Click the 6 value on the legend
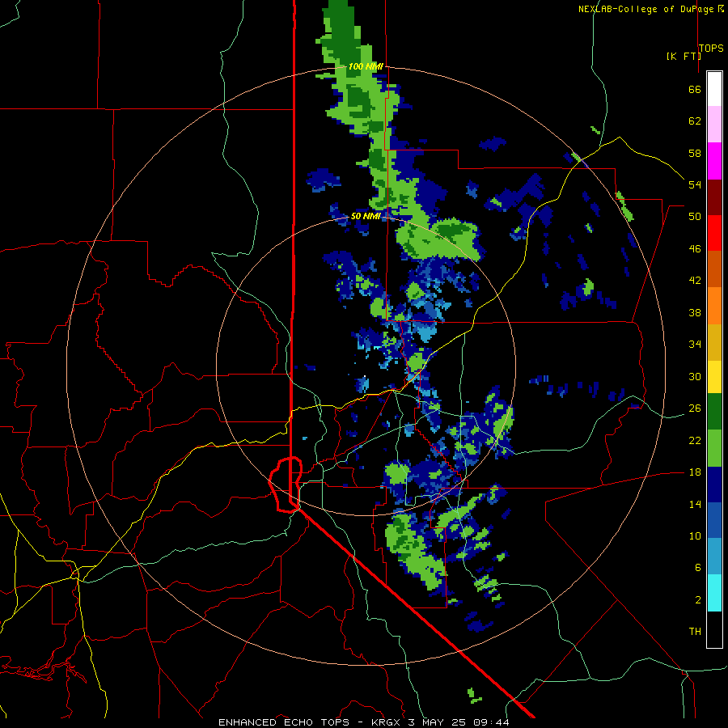This screenshot has height=728, width=728. click(x=697, y=567)
